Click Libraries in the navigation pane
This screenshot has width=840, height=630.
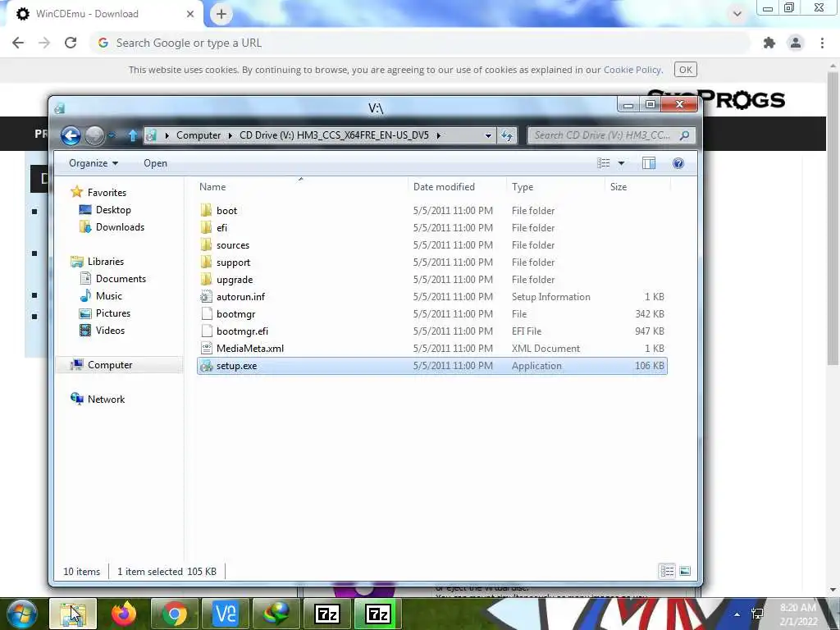click(106, 262)
